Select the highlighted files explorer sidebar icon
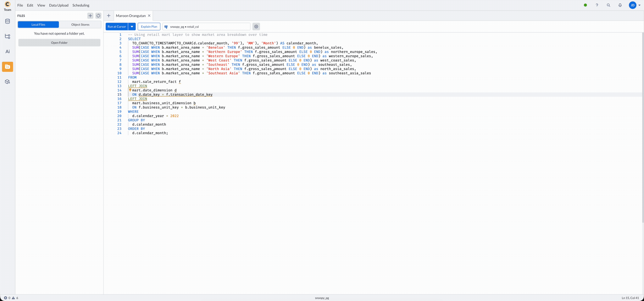Viewport: 644px width, 301px height. pyautogui.click(x=8, y=67)
